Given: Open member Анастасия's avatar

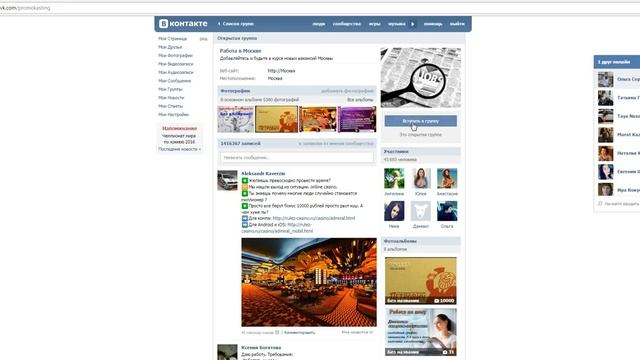Looking at the screenshot, I should point(447,178).
